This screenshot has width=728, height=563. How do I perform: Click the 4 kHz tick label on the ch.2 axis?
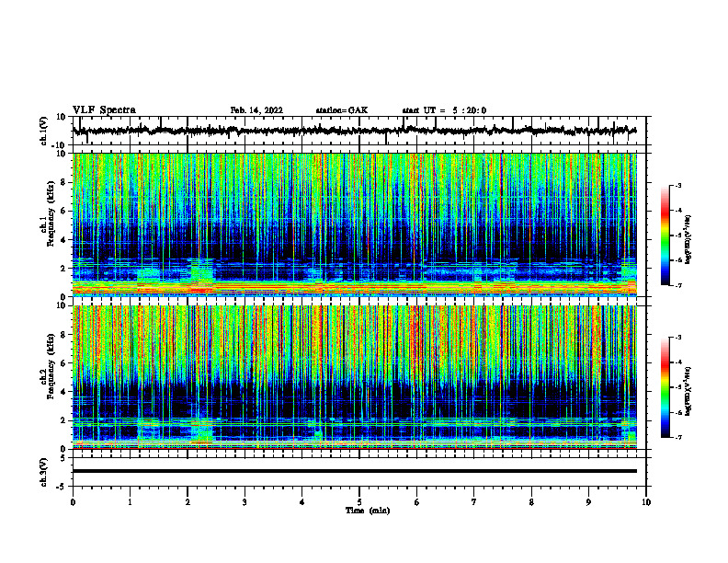click(x=64, y=392)
